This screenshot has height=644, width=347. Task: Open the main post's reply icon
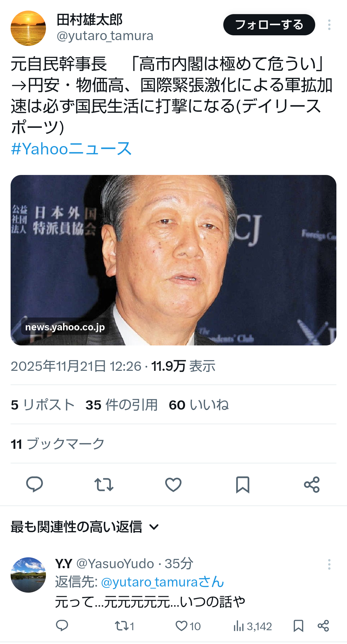click(x=34, y=484)
